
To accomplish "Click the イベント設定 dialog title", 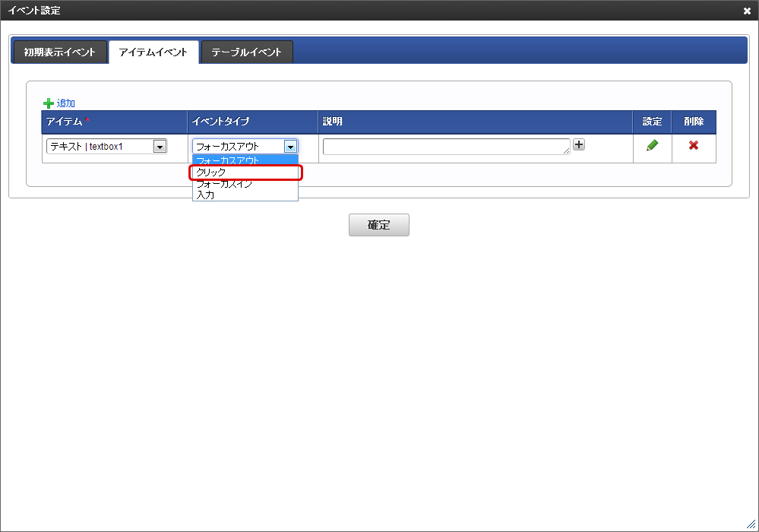I will pos(34,11).
